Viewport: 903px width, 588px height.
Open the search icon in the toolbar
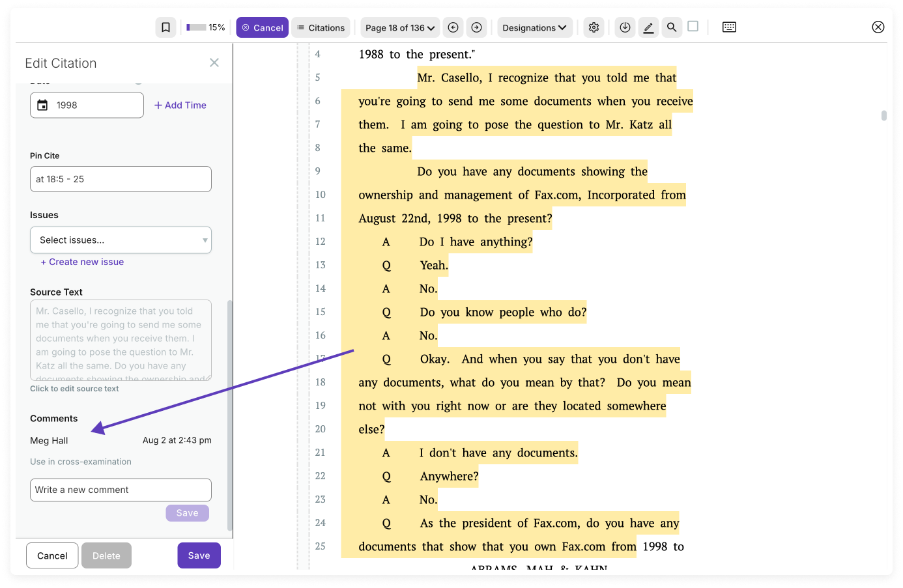tap(672, 27)
